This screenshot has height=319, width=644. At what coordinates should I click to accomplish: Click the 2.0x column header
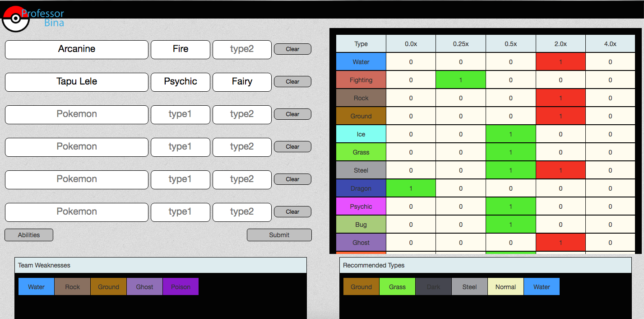[561, 44]
